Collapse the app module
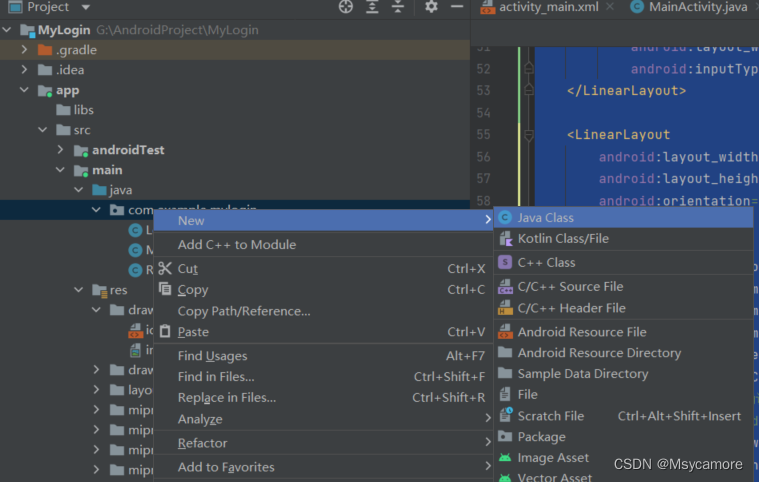Viewport: 759px width, 482px height. tap(24, 90)
